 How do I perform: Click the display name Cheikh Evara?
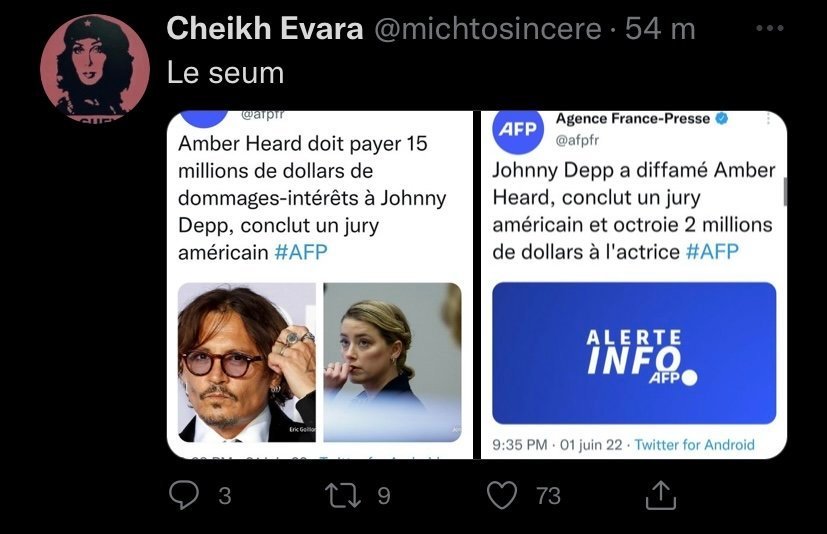pos(264,30)
